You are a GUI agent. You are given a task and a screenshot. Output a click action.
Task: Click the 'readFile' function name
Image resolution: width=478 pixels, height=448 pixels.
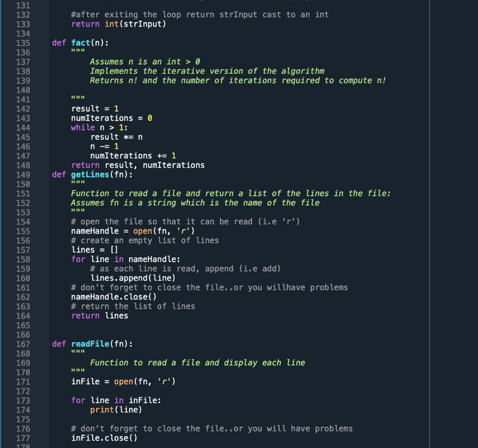(x=90, y=344)
